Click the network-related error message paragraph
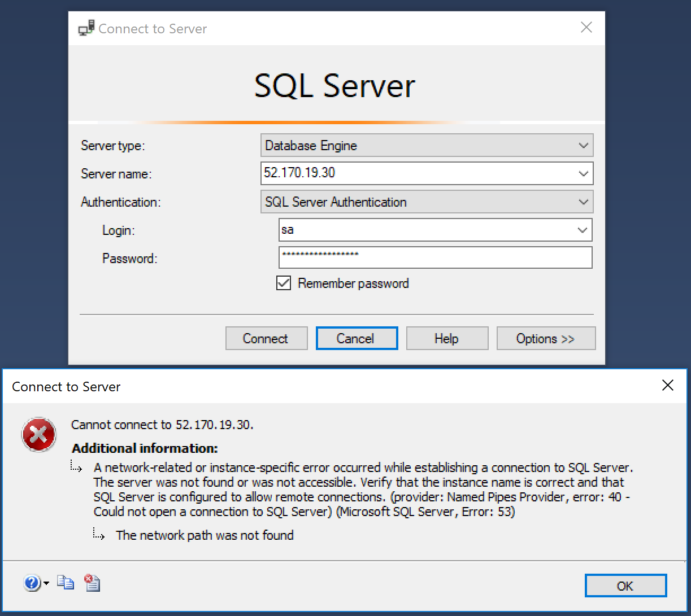691x616 pixels. (362, 490)
